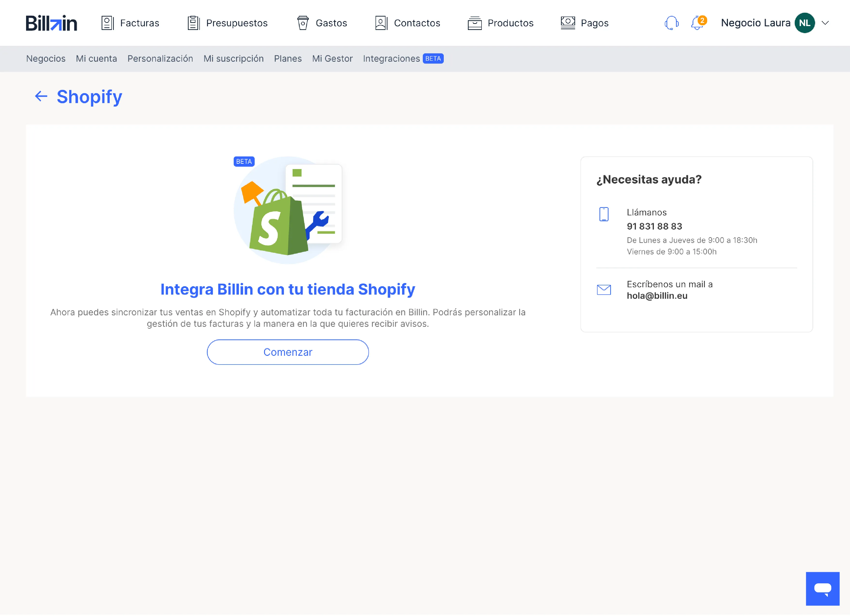850x616 pixels.
Task: Click the Viernes de 9:00 a 15:00h text
Action: pyautogui.click(x=672, y=252)
